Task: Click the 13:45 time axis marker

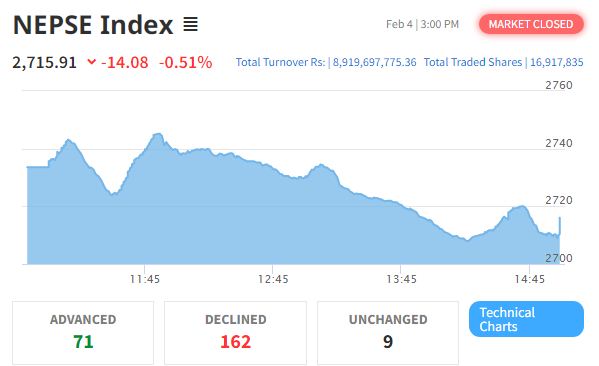Action: (401, 279)
